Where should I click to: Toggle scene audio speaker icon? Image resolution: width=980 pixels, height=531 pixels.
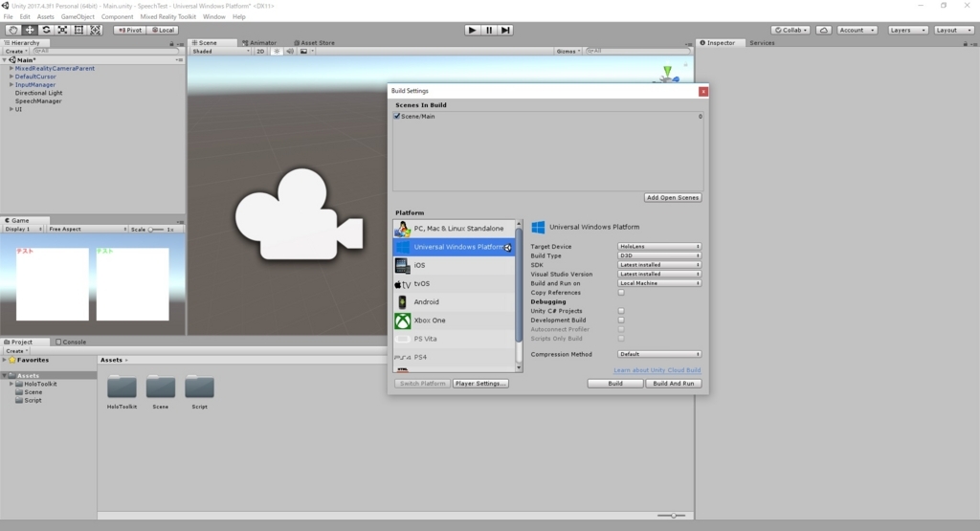290,52
